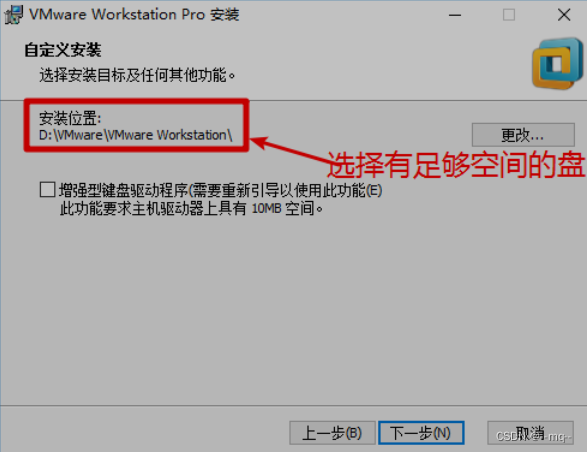The height and width of the screenshot is (452, 587).
Task: Go back with the 上一步(B) button
Action: point(332,433)
